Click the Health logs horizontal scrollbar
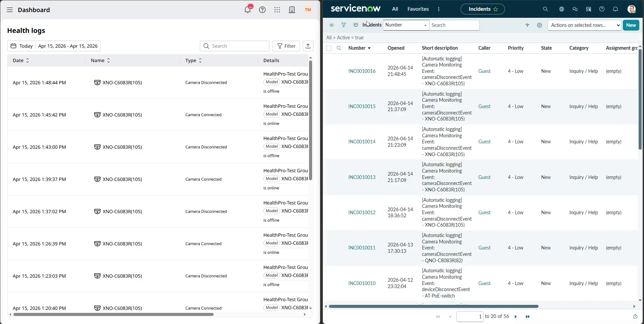This screenshot has width=644, height=324. coord(114,315)
